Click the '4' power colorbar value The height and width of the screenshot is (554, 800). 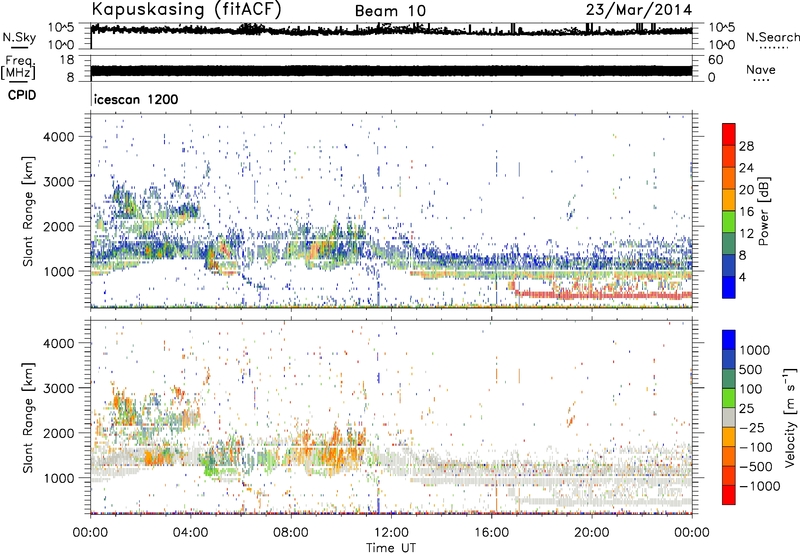tap(742, 277)
